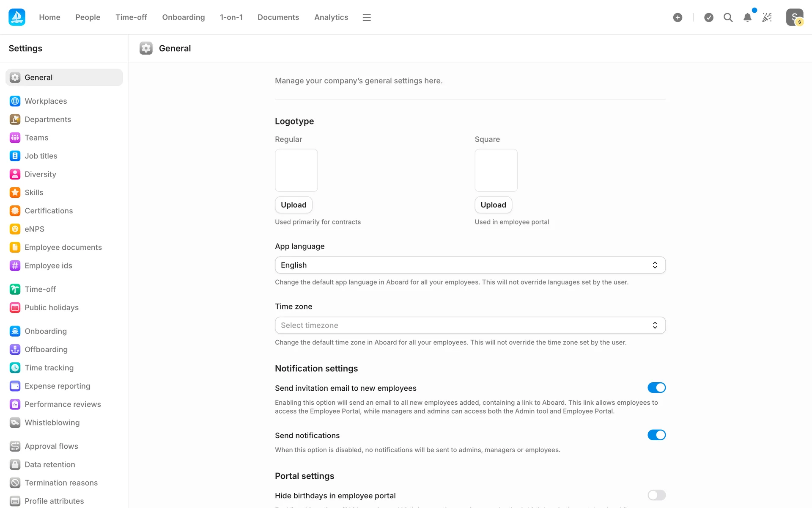
Task: Open the Onboarding top navigation item
Action: click(x=183, y=17)
